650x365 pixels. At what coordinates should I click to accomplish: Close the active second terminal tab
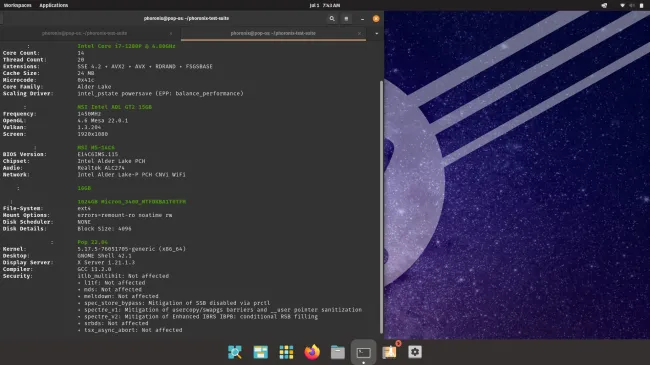[x=359, y=33]
